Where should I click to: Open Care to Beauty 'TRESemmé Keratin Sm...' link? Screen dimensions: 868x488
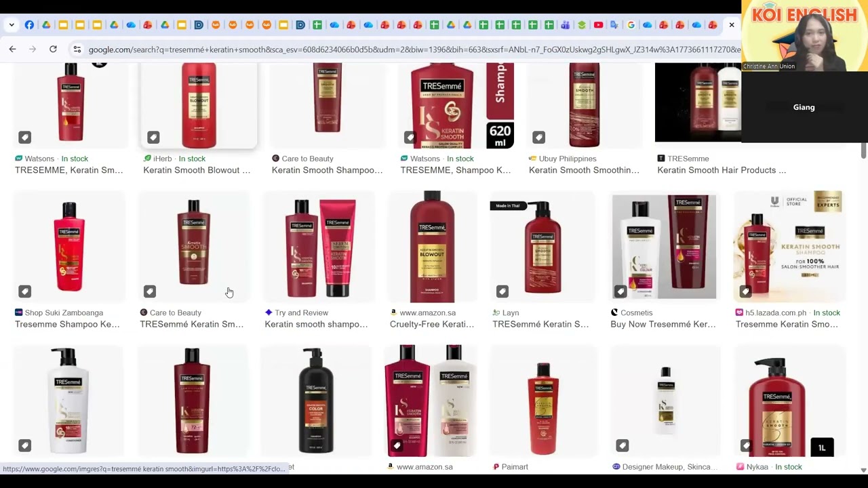[191, 324]
